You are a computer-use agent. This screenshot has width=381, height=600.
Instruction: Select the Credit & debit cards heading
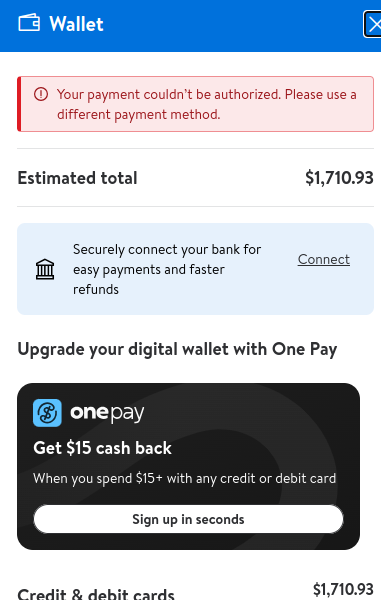pos(96,593)
